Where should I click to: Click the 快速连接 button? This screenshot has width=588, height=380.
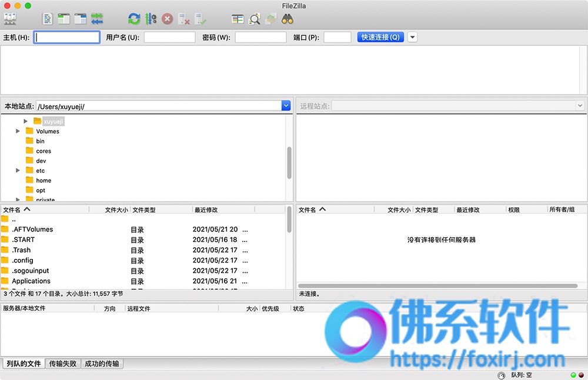[x=380, y=37]
